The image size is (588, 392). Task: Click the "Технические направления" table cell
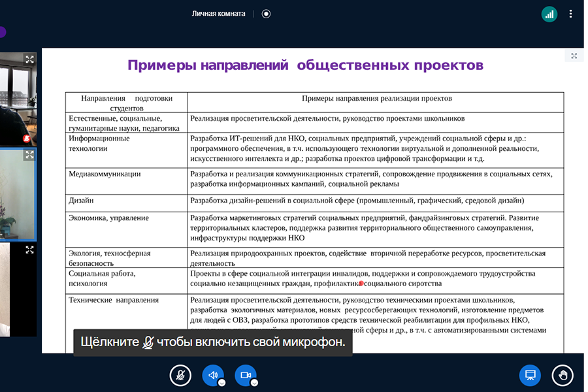coord(126,323)
